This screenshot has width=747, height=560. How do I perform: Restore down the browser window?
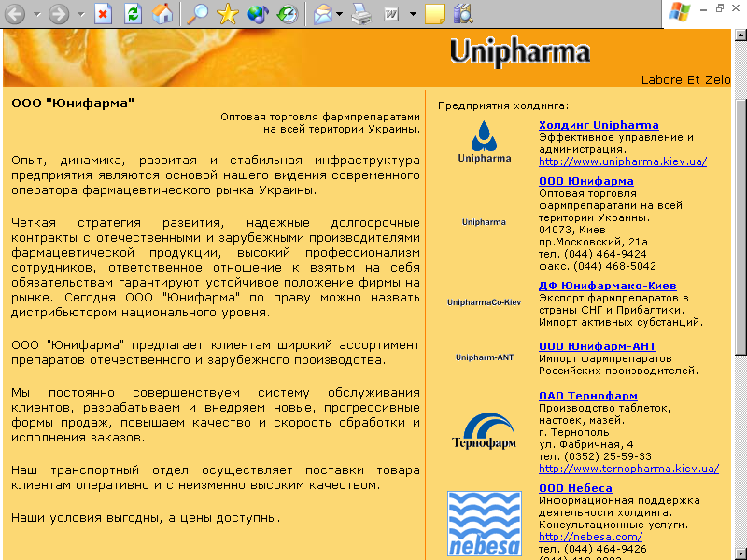tap(720, 8)
